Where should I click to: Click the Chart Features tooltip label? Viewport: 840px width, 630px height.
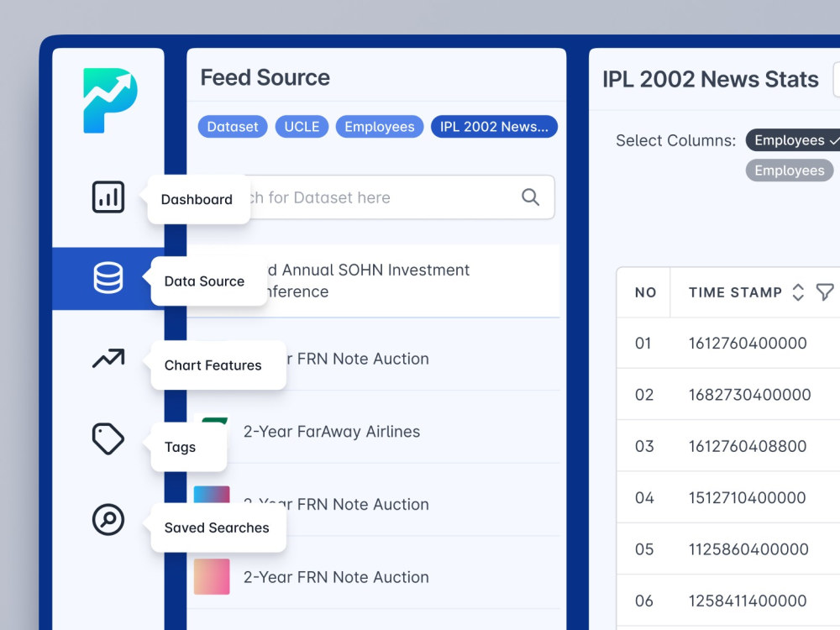(x=213, y=365)
